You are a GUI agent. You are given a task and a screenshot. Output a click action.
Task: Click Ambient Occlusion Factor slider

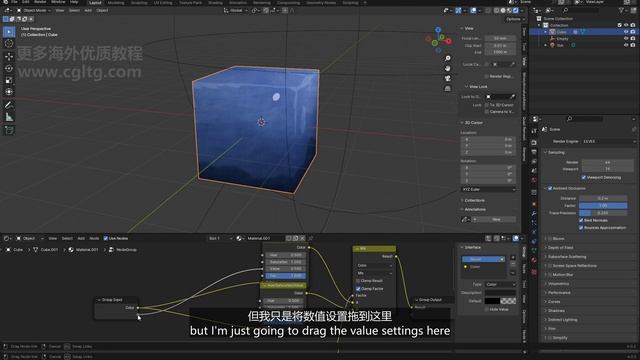(603, 206)
